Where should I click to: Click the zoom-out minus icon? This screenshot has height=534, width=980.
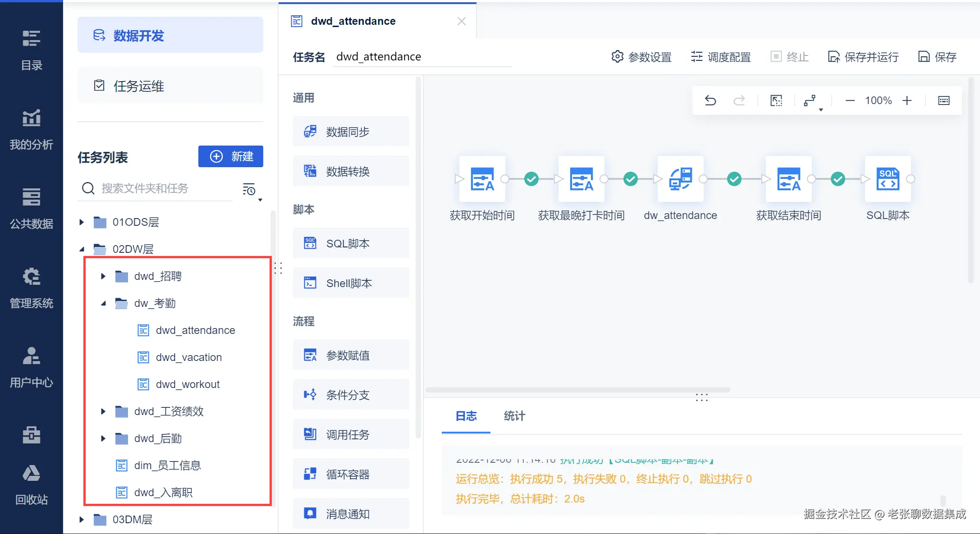[850, 100]
